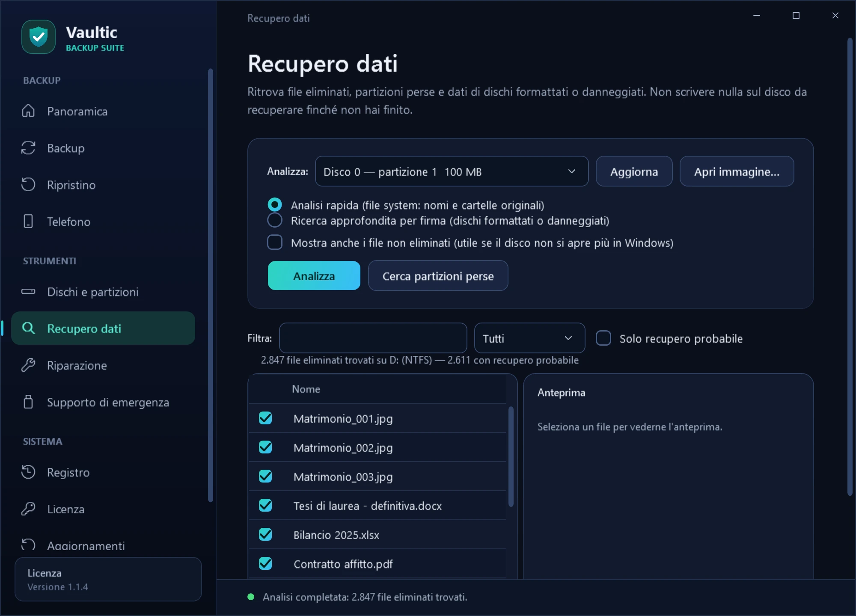Screen dimensions: 856x616
Task: Click the Riparazione wrench icon
Action: point(28,365)
